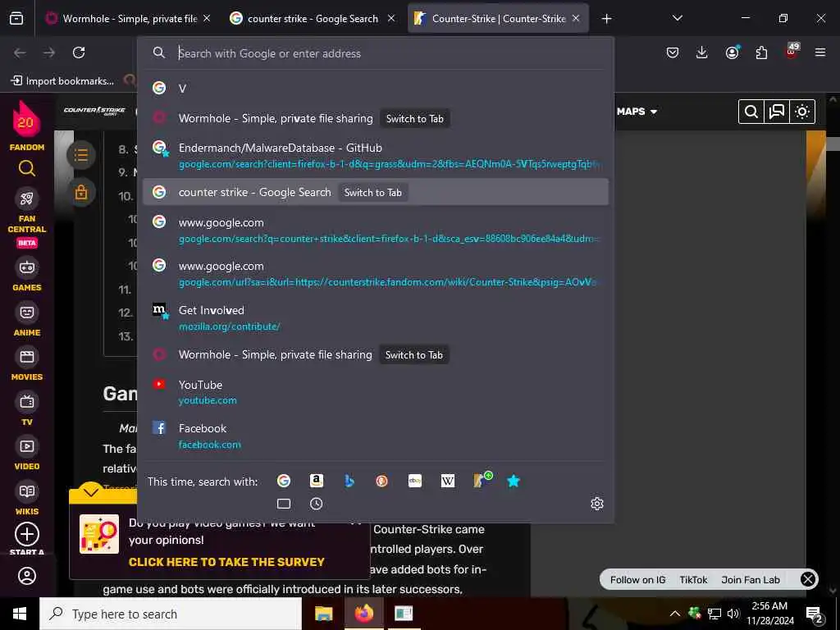This screenshot has width=840, height=630.
Task: Close the Wormhole tab
Action: tap(207, 18)
